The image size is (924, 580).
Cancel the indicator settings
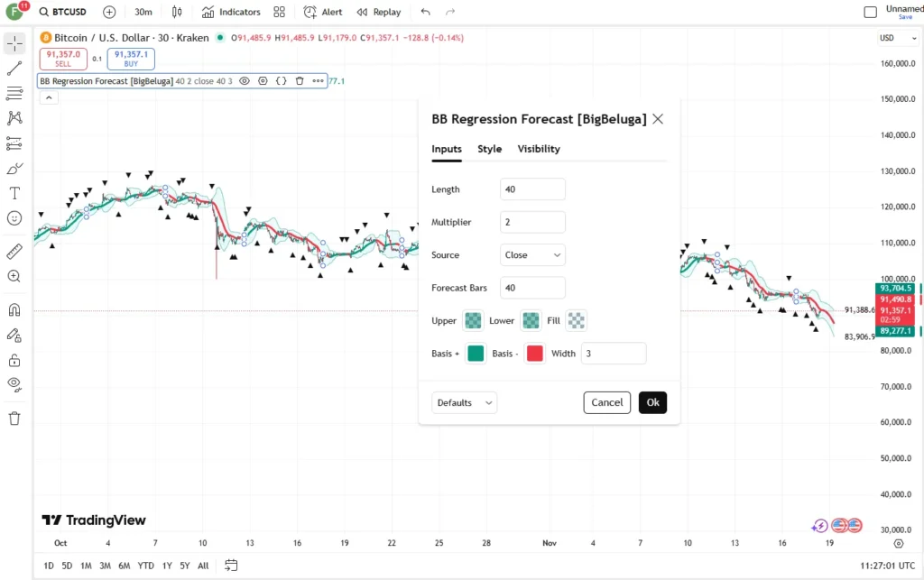[x=607, y=403]
